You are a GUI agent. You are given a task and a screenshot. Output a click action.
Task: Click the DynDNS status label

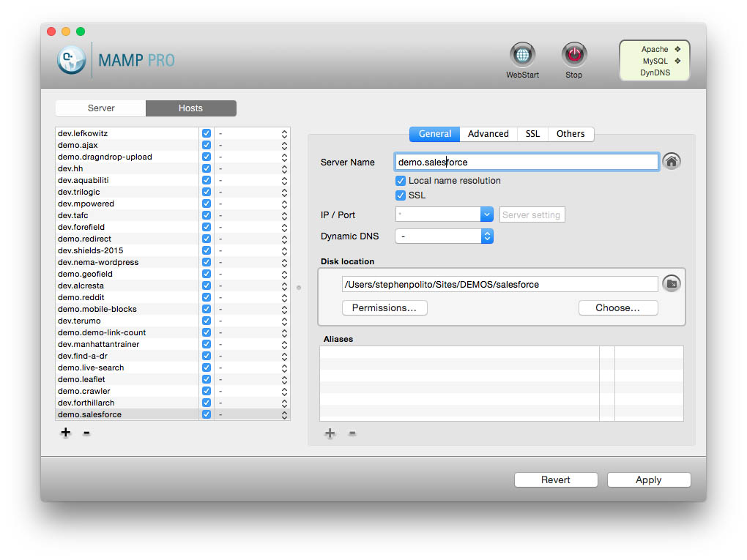pyautogui.click(x=655, y=73)
